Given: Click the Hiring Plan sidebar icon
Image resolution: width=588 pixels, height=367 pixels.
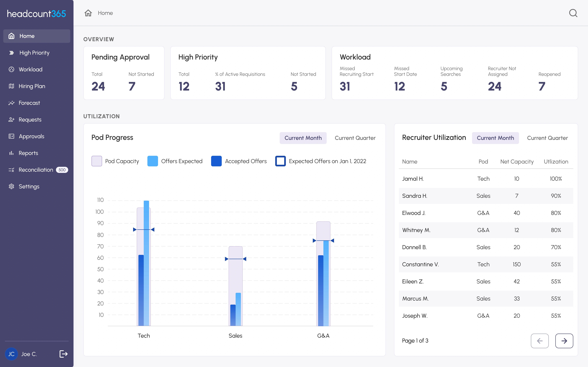Looking at the screenshot, I should click(x=11, y=86).
